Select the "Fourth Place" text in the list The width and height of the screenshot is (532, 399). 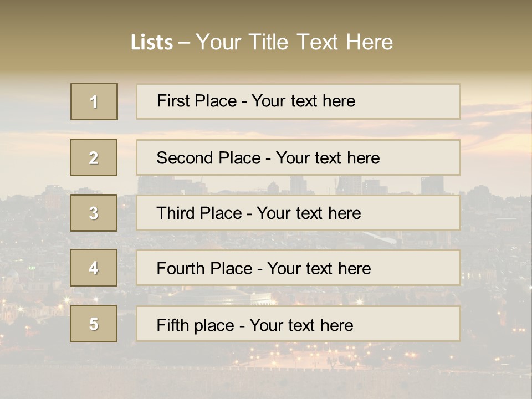[204, 269]
